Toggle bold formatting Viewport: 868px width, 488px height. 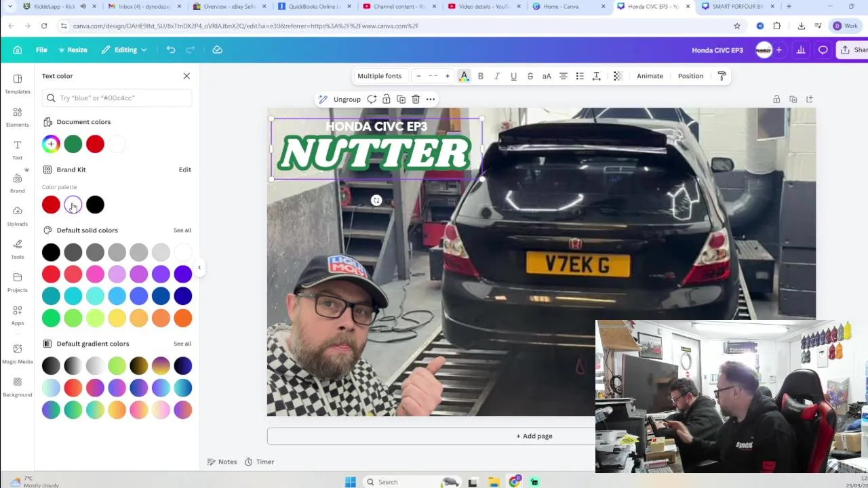(481, 76)
